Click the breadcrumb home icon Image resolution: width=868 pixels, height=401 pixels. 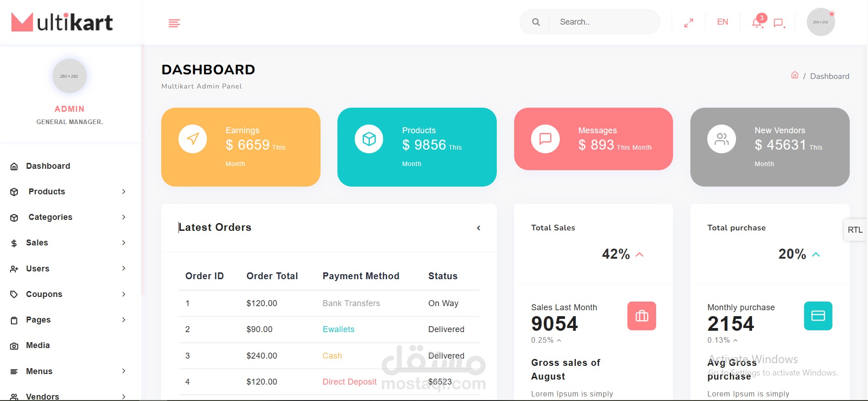(795, 75)
